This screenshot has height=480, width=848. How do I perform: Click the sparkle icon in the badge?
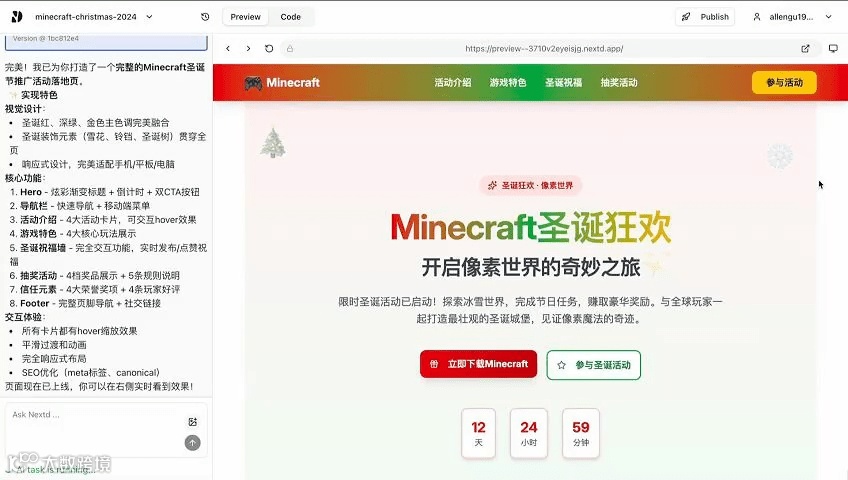click(492, 185)
